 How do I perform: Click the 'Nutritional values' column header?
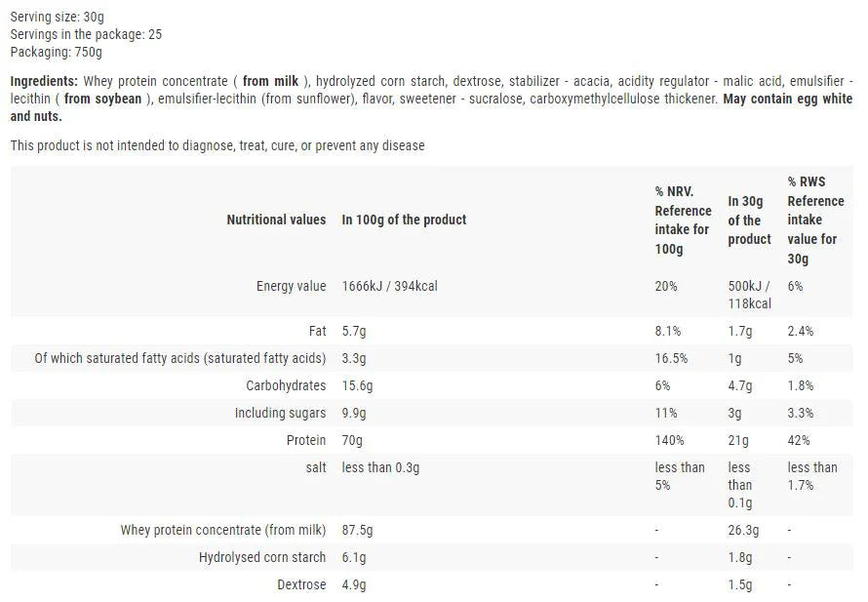276,220
